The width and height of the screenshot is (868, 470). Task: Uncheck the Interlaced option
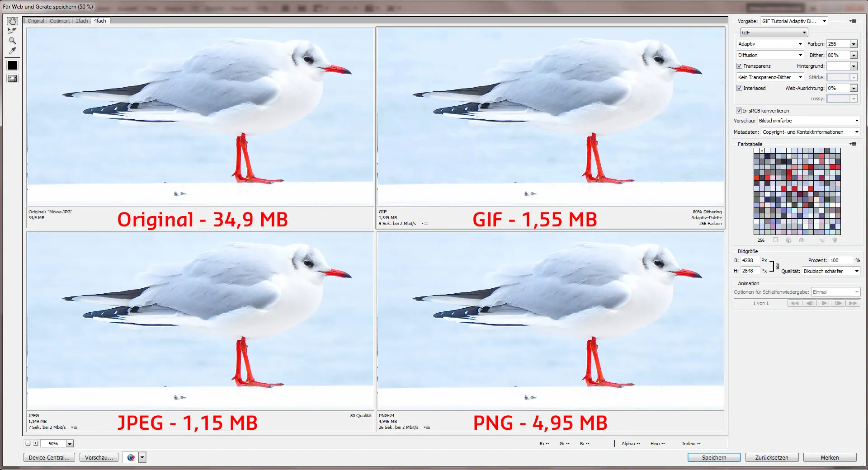740,88
